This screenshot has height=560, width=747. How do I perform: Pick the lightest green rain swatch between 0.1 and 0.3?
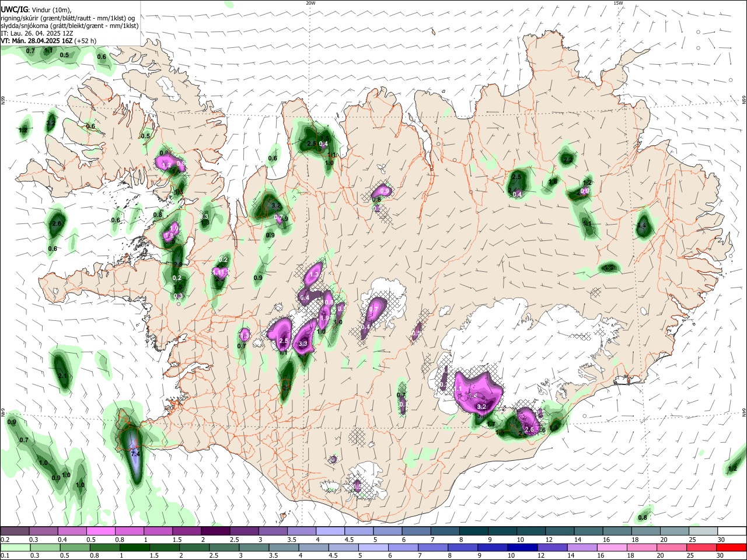(x=15, y=548)
